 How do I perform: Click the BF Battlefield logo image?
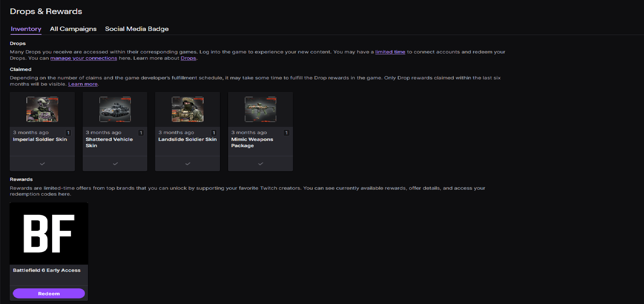click(49, 233)
